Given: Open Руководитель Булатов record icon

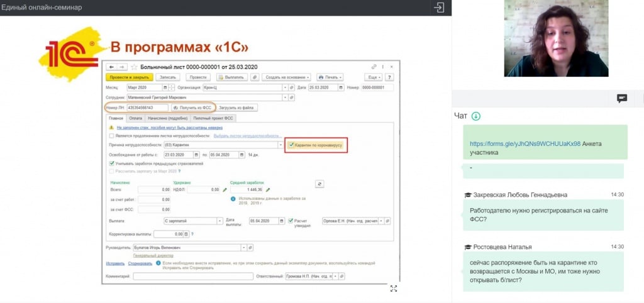Looking at the screenshot, I should tap(250, 248).
